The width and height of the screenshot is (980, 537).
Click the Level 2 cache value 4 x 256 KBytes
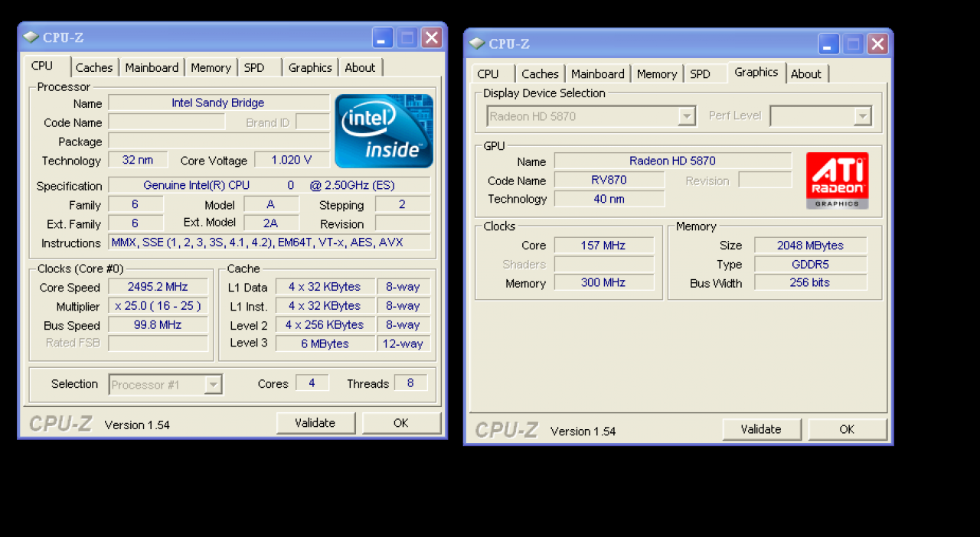point(325,324)
